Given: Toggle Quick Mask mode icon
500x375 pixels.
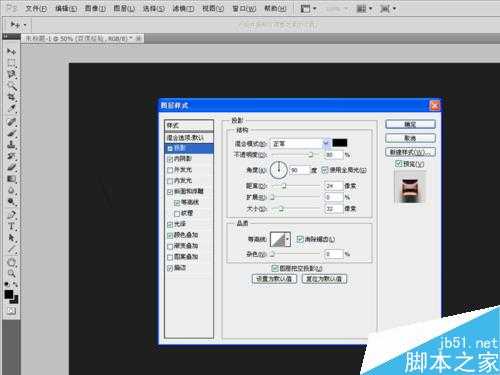Looking at the screenshot, I should point(11,311).
